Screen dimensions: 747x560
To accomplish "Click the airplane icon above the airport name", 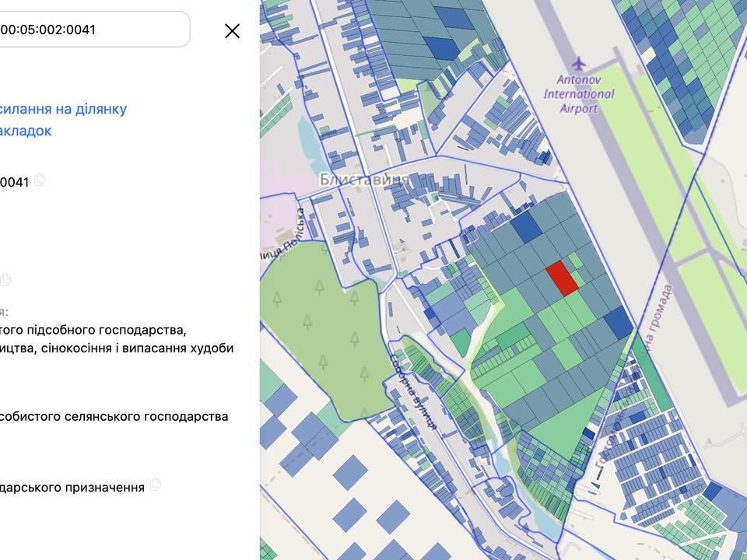I will [x=578, y=62].
